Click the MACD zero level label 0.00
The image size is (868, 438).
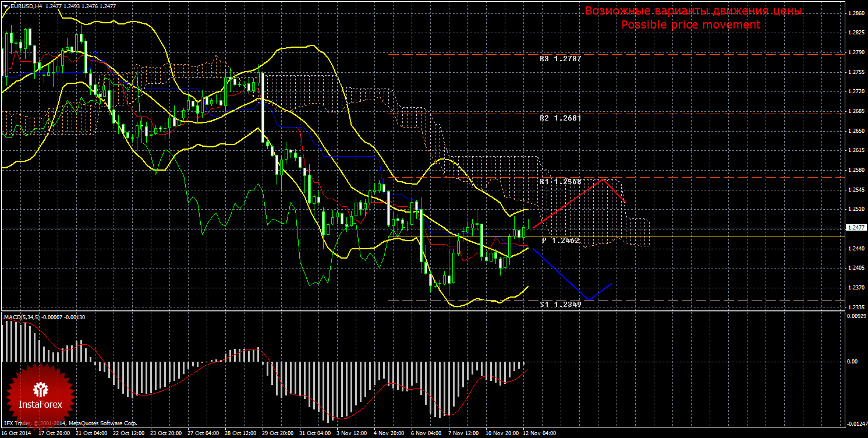tap(852, 362)
